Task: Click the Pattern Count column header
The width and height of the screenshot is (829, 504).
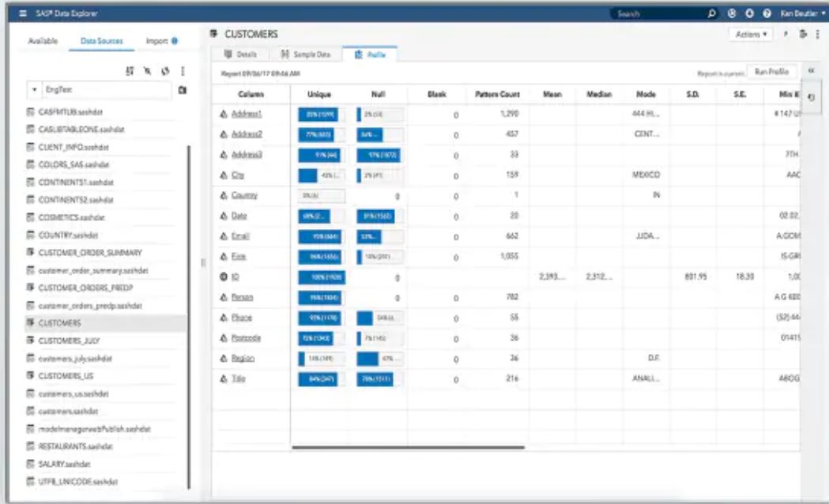Action: (x=497, y=94)
